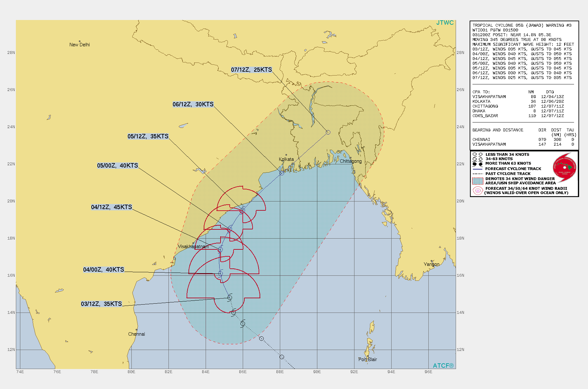Viewport: 588px width, 389px height.
Task: Click the Chittagong city label
Action: click(351, 161)
